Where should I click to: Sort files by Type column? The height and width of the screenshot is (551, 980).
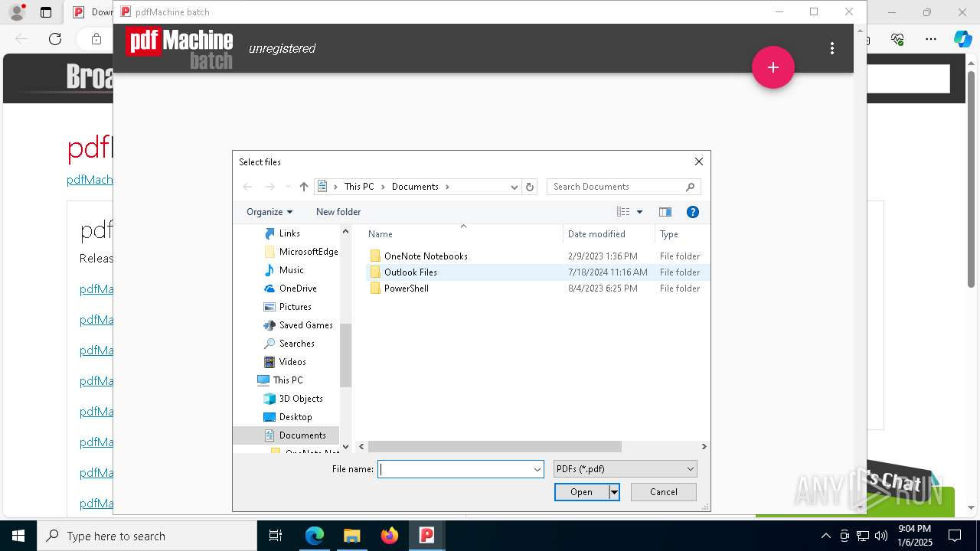tap(681, 234)
